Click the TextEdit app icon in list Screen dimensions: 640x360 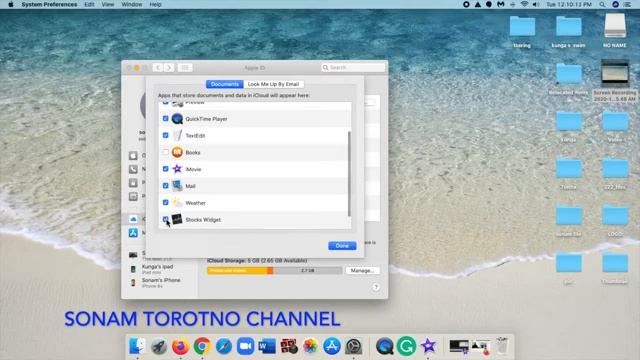pos(177,136)
